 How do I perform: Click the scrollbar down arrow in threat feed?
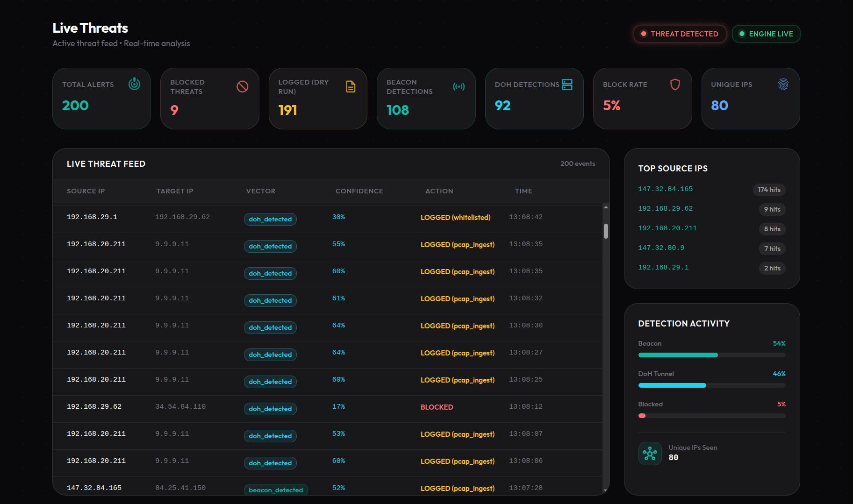tap(606, 490)
